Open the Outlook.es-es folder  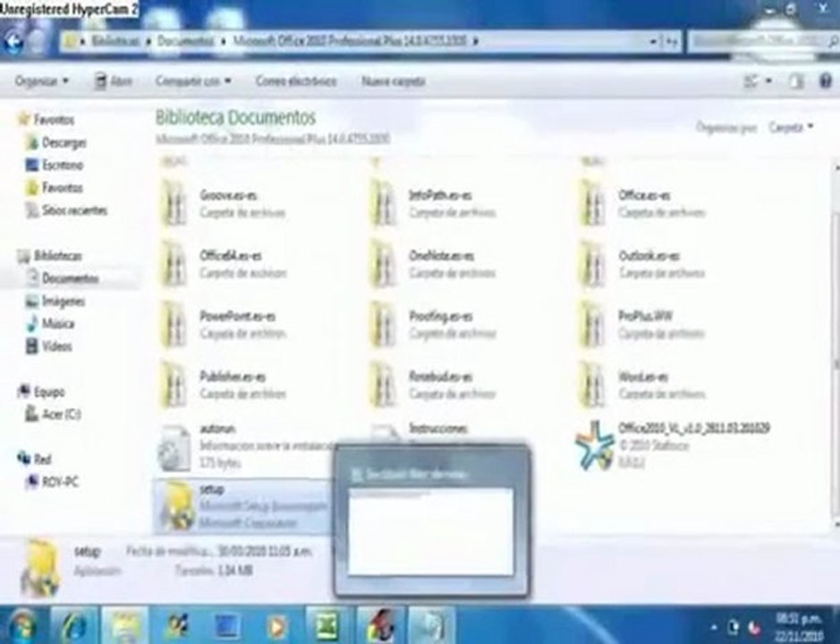tap(641, 264)
